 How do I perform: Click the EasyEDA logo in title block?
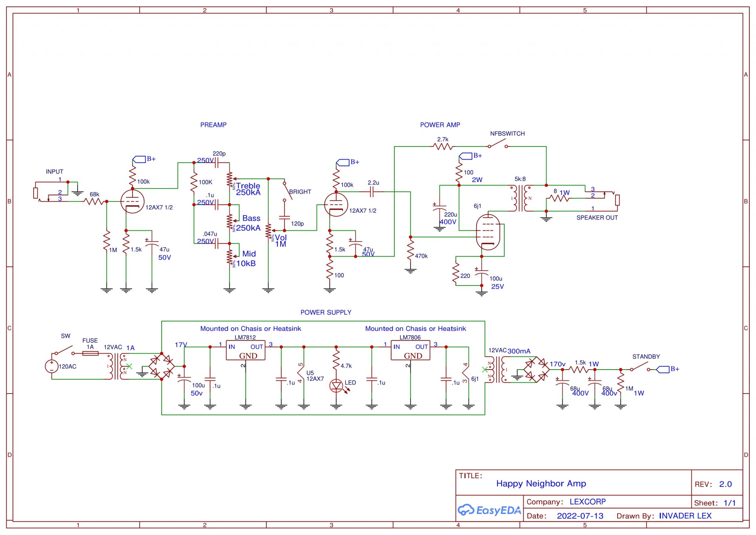(489, 510)
